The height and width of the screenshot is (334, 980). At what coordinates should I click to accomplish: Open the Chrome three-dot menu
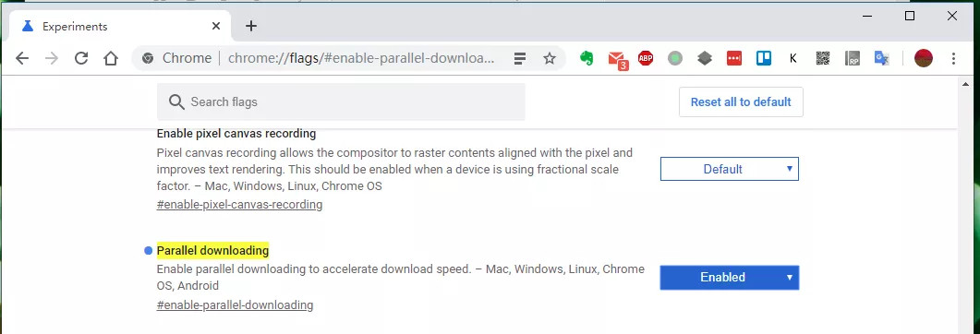(x=953, y=58)
